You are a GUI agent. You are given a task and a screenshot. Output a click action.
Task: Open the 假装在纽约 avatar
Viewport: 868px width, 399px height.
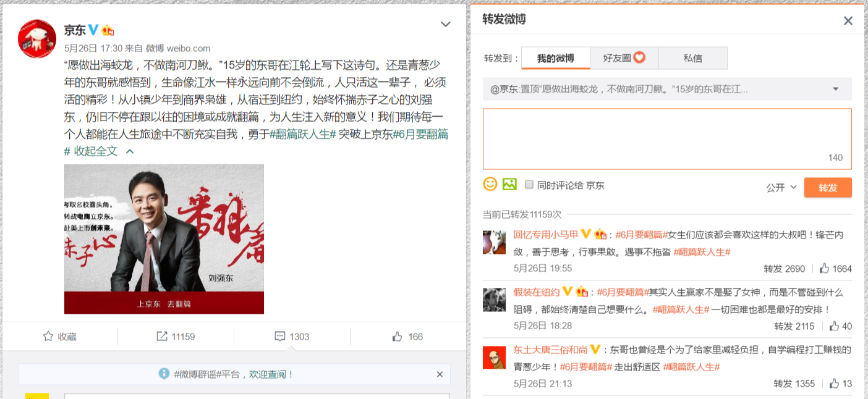[495, 300]
